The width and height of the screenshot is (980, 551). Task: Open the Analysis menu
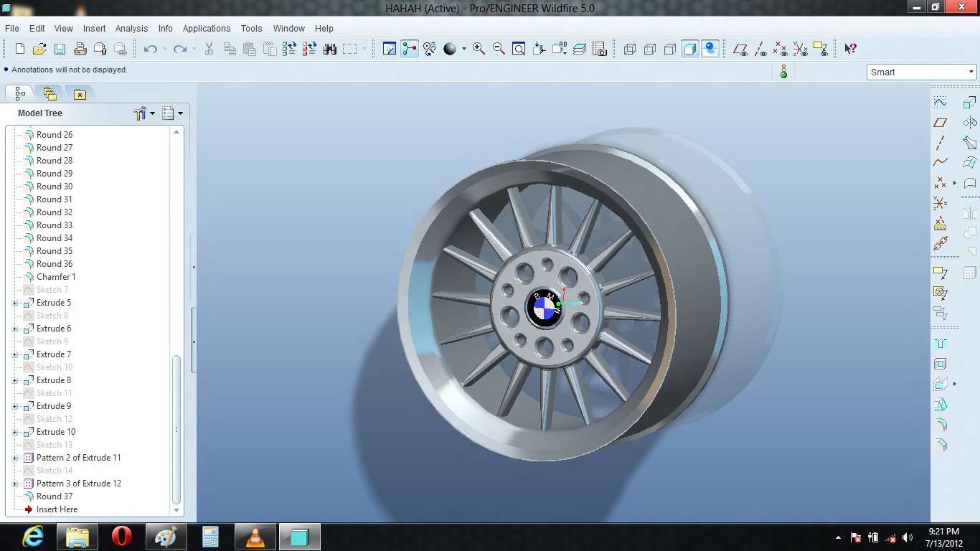(131, 29)
